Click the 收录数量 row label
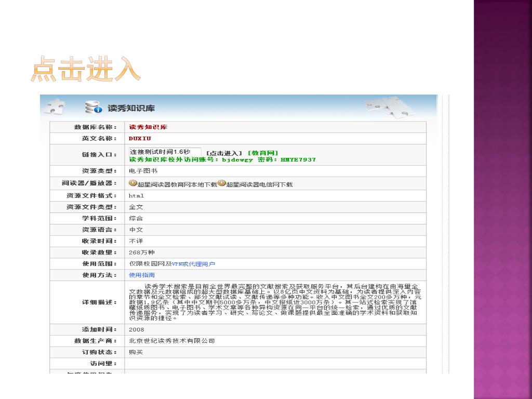Image resolution: width=532 pixels, height=399 pixels. (x=99, y=252)
